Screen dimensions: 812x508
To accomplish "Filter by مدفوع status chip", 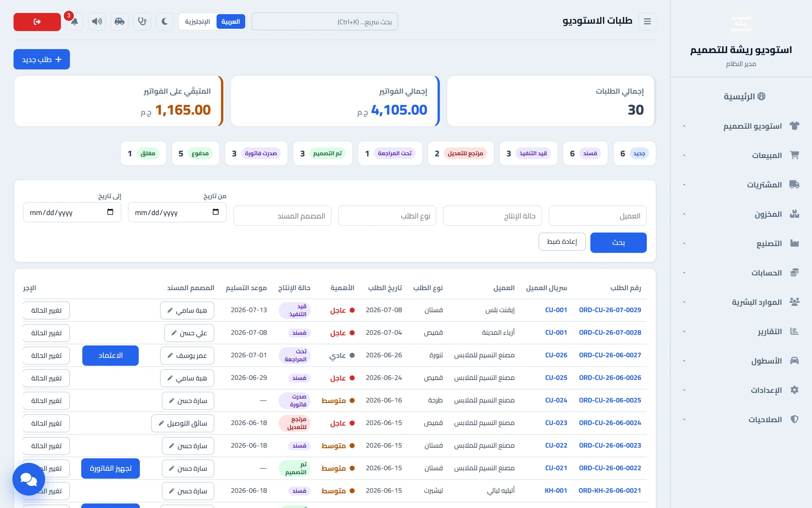I will click(196, 153).
